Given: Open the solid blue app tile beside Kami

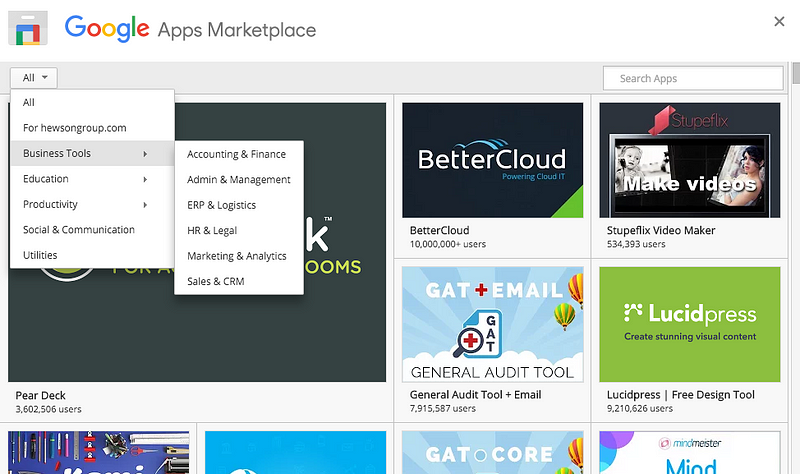Looking at the screenshot, I should pos(295,453).
